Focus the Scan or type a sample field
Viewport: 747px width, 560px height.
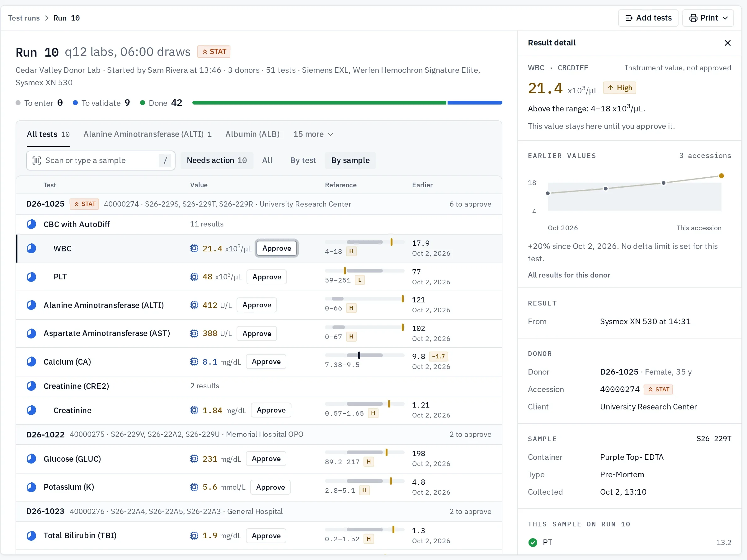pyautogui.click(x=101, y=160)
